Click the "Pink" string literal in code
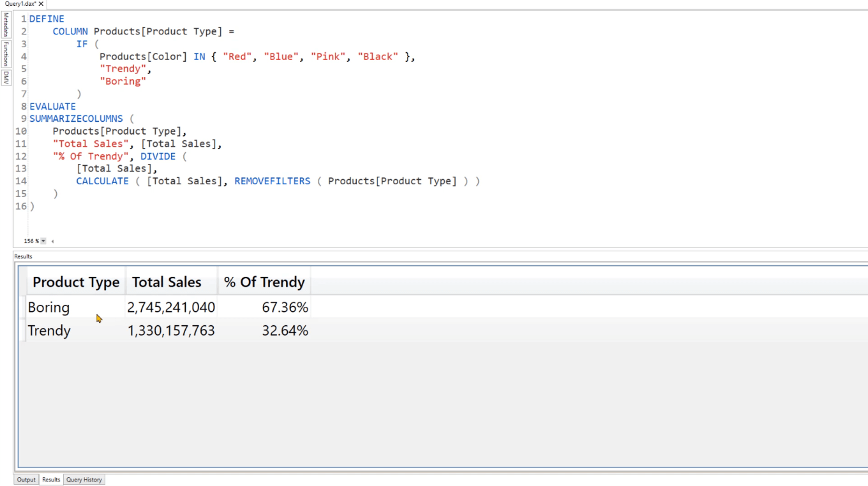Image resolution: width=868 pixels, height=486 pixels. 328,57
